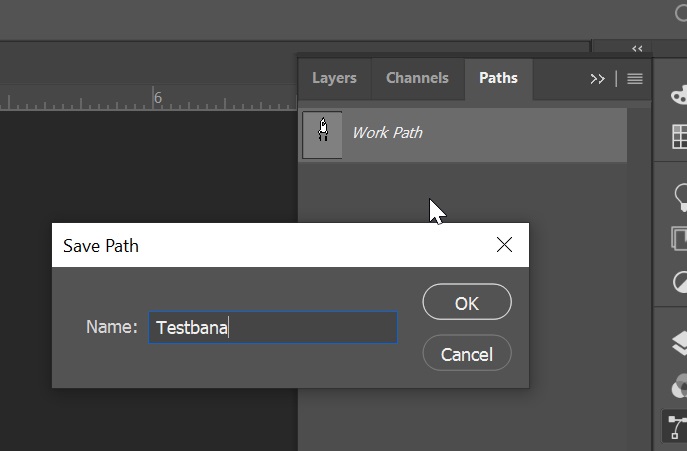This screenshot has height=451, width=687.
Task: Open the Paths panel hamburger menu
Action: (x=635, y=79)
